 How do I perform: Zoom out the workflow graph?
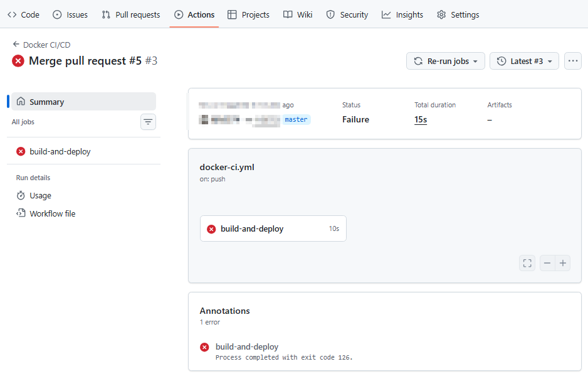pyautogui.click(x=547, y=263)
